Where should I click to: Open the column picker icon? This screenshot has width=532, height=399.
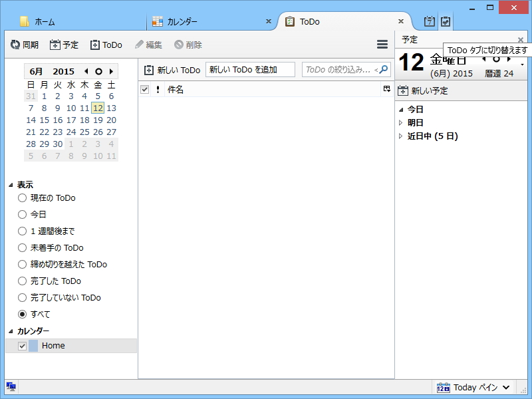[x=387, y=89]
